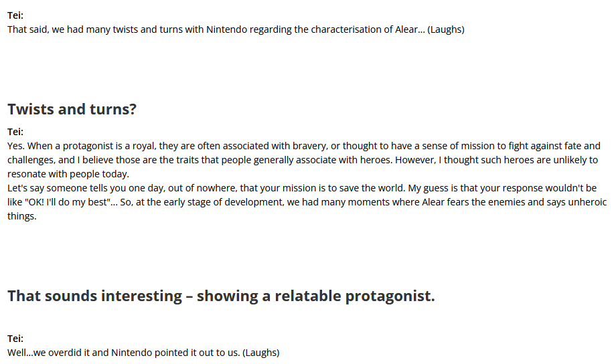Click the line starting 'Yes. When a protagonist'
616x364 pixels.
coord(304,146)
